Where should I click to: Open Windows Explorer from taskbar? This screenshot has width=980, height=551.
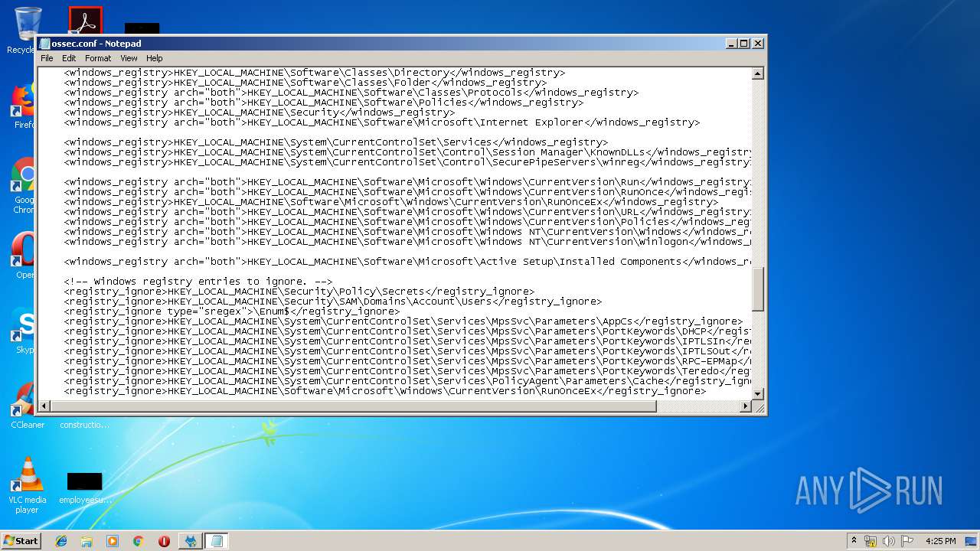tap(87, 540)
